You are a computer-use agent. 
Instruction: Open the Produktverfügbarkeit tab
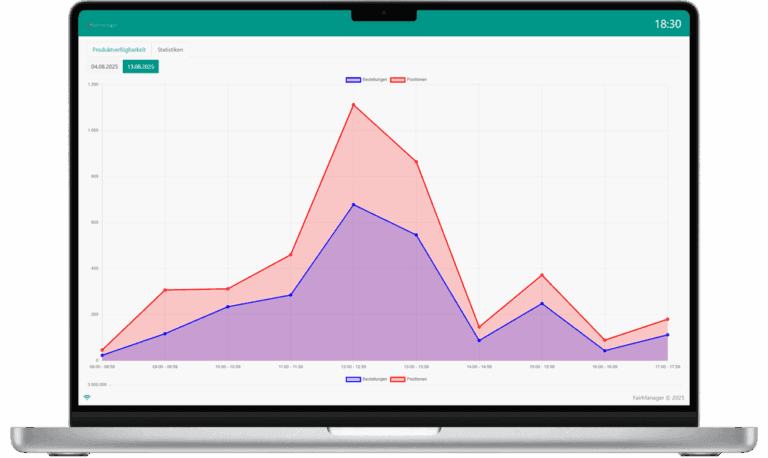point(119,49)
